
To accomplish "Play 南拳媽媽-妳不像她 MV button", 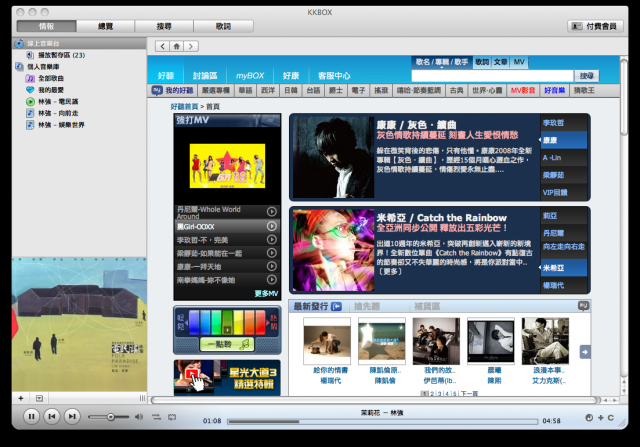I will (x=271, y=280).
